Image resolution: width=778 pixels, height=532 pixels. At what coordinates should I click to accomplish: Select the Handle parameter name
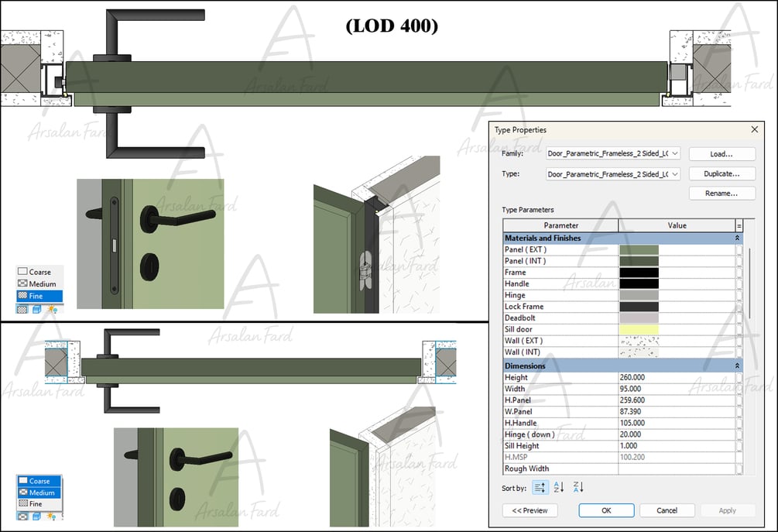pyautogui.click(x=517, y=284)
